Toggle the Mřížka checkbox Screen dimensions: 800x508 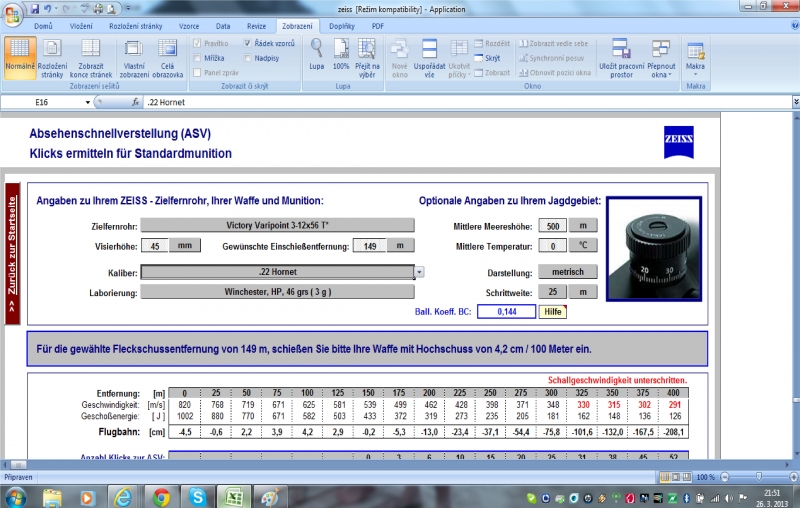197,58
